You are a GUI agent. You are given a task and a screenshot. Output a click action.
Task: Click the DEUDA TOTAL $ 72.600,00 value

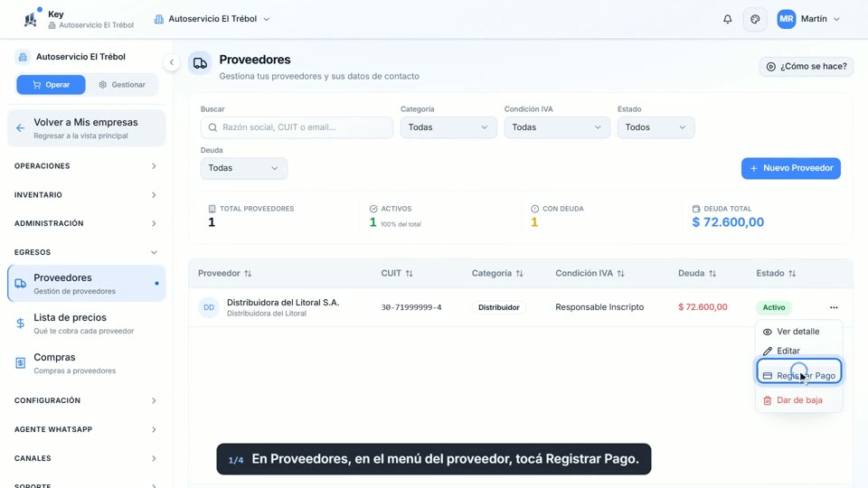(x=728, y=222)
